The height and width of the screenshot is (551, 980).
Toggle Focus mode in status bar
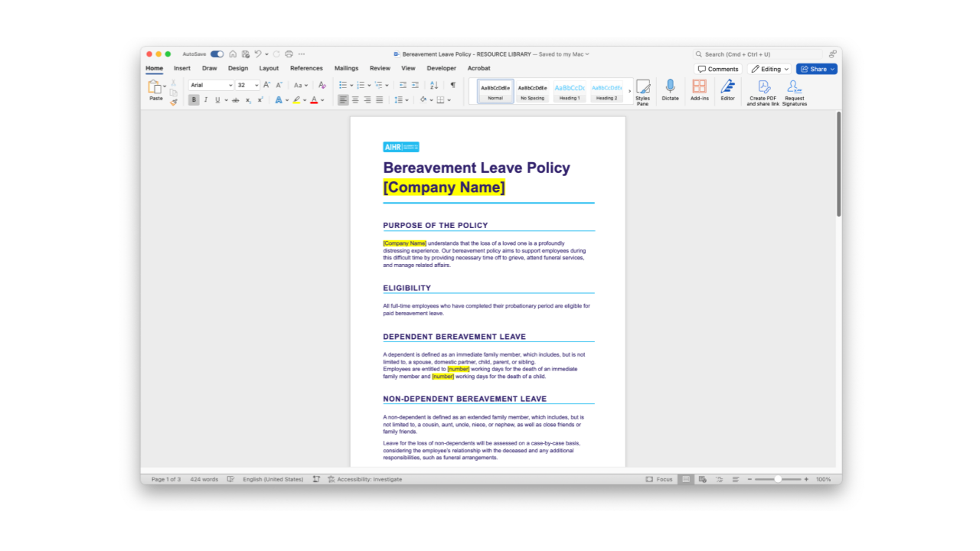click(x=658, y=479)
